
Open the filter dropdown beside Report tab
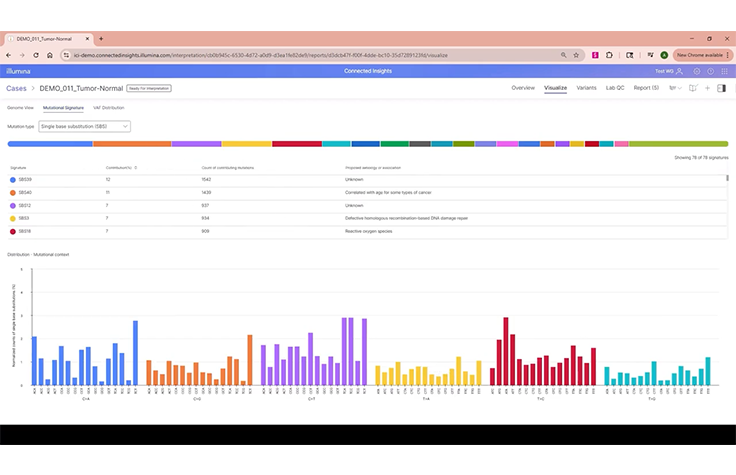click(x=673, y=88)
